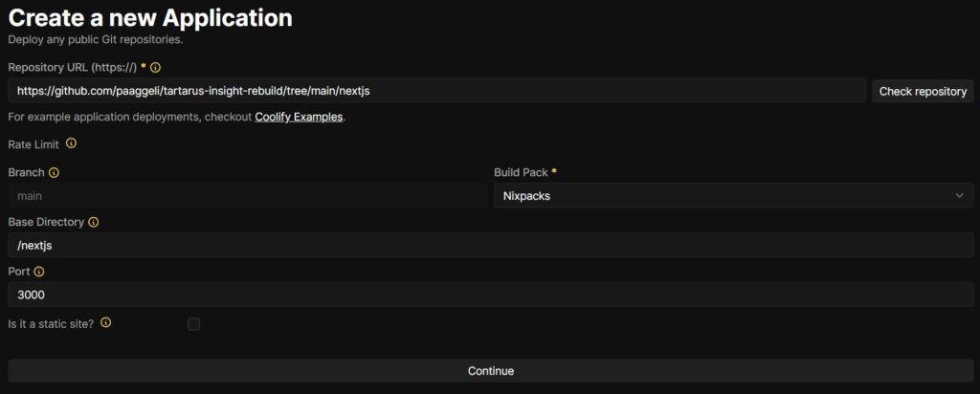
Task: Click the Continue button
Action: [491, 371]
